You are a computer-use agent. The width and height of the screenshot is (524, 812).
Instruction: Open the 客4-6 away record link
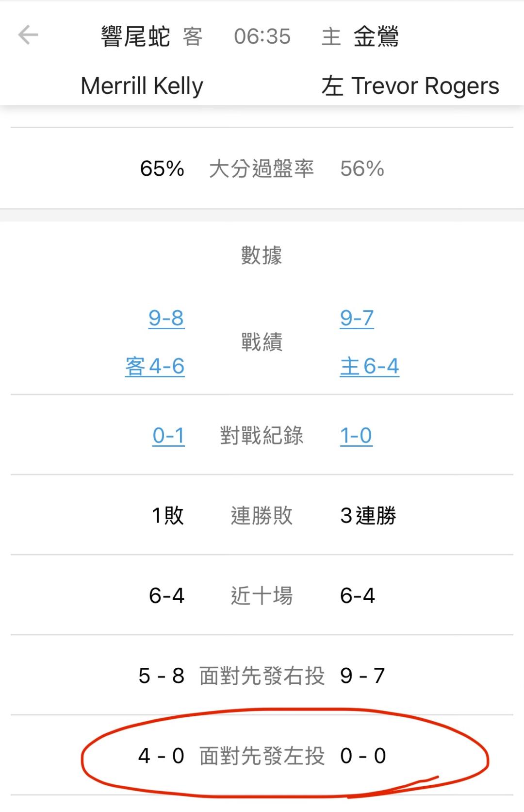pyautogui.click(x=155, y=366)
